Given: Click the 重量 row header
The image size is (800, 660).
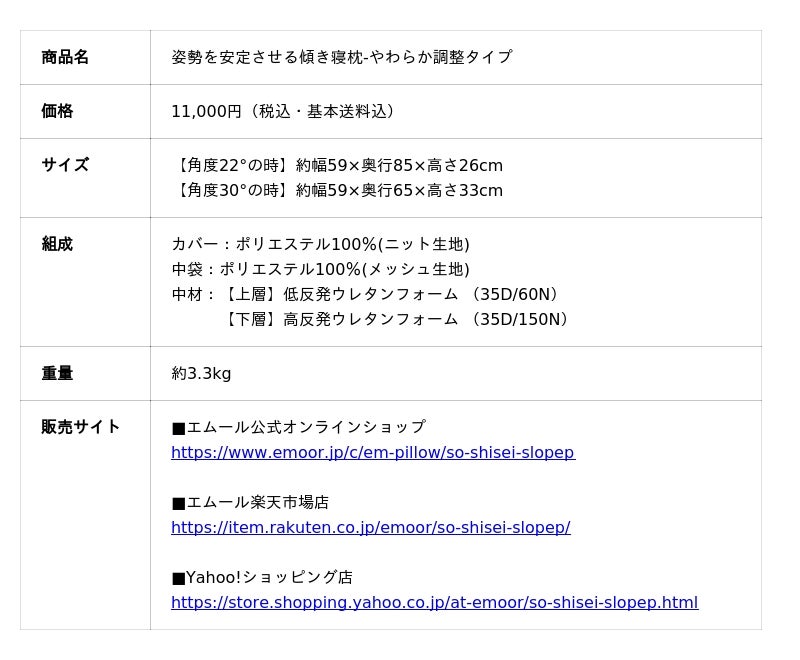Looking at the screenshot, I should pyautogui.click(x=57, y=374).
